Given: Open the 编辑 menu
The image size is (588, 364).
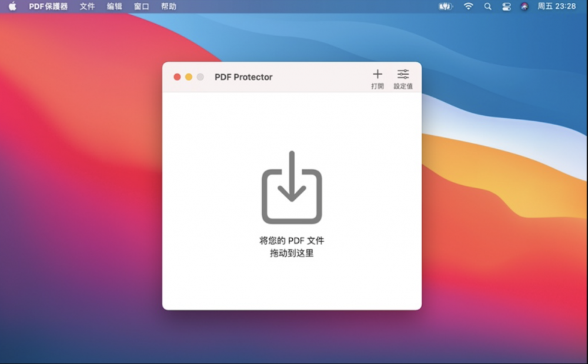Looking at the screenshot, I should [115, 6].
